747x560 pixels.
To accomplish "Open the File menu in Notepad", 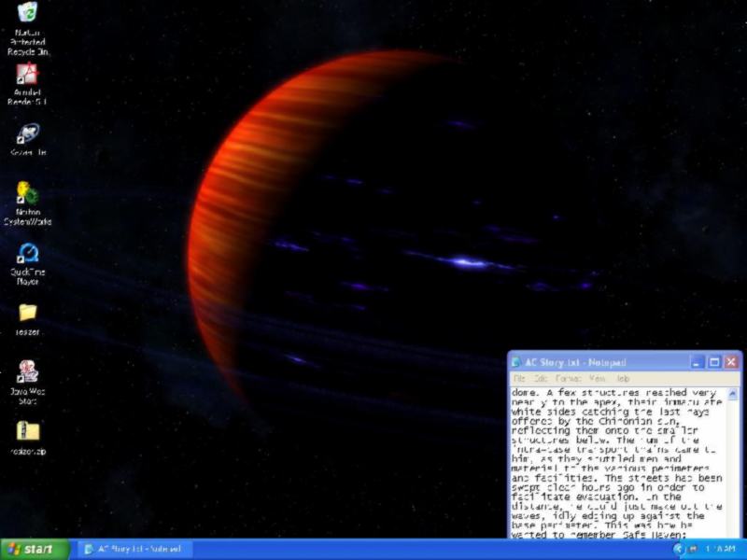I will (517, 379).
